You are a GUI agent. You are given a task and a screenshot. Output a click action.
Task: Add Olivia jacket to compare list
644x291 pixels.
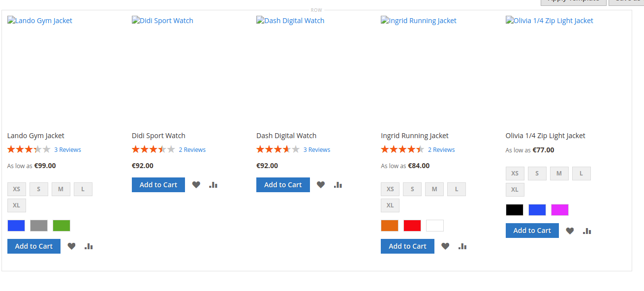click(586, 230)
